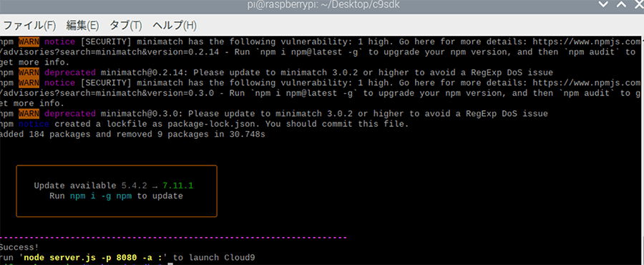This screenshot has width=644, height=265.
Task: Click the second https://www.npmjs.com advisory URL
Action: pos(587,82)
